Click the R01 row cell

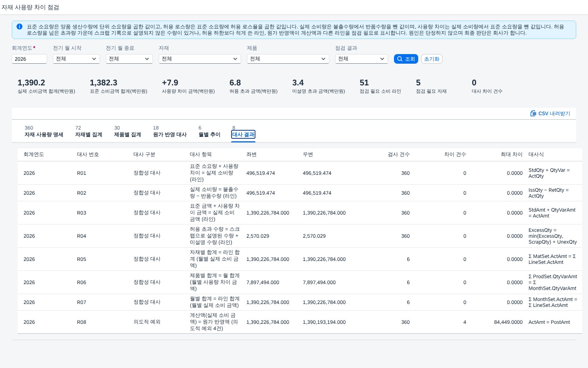(82, 173)
